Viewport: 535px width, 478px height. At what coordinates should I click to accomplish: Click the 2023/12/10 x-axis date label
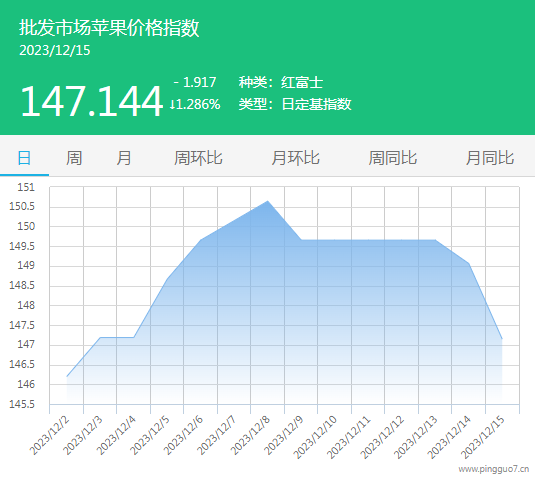click(x=315, y=437)
